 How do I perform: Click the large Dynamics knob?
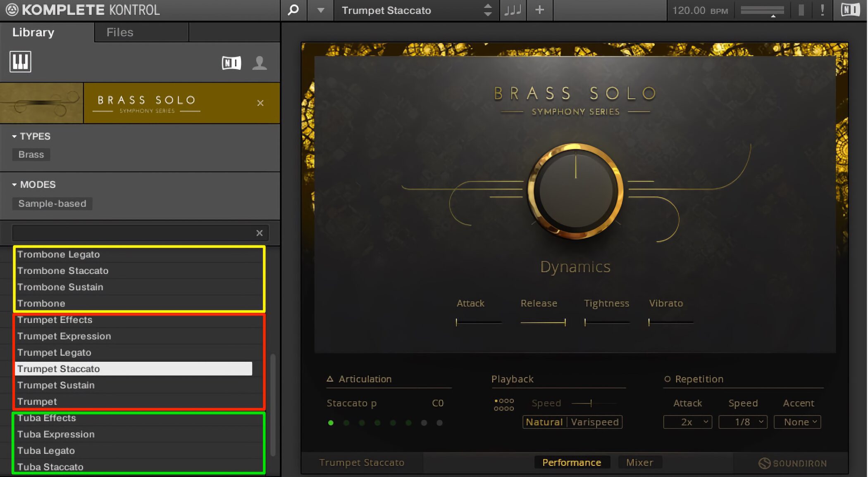click(x=575, y=191)
